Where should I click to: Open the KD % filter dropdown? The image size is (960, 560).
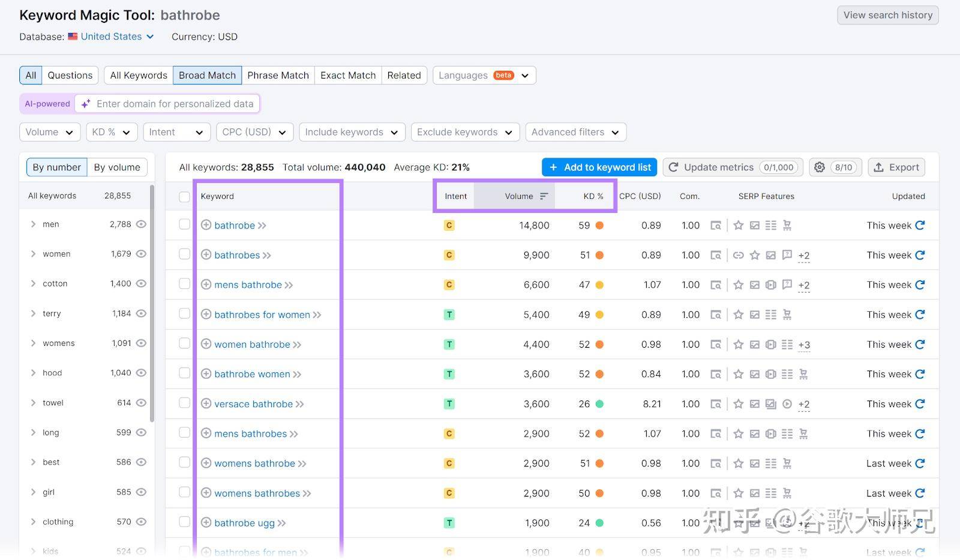[112, 132]
